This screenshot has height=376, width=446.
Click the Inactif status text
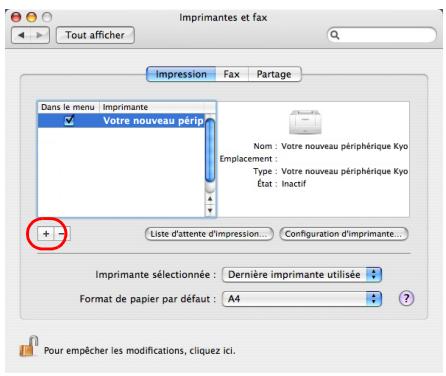[x=294, y=184]
